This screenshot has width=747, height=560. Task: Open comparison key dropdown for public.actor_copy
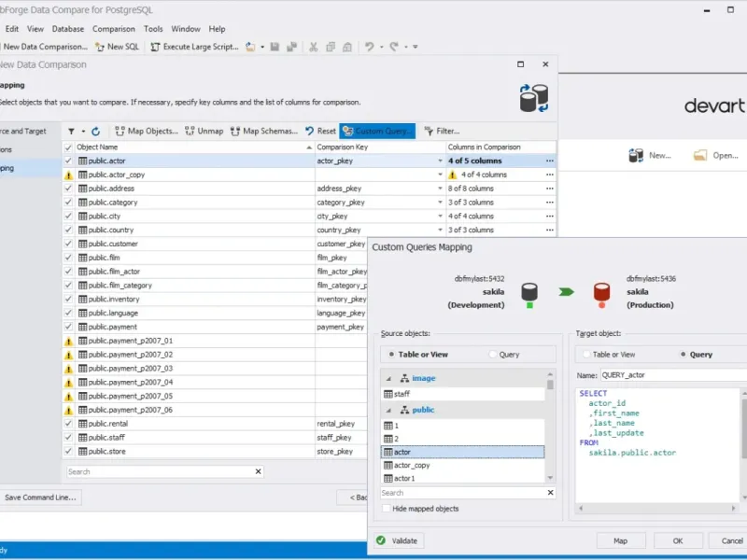[440, 175]
